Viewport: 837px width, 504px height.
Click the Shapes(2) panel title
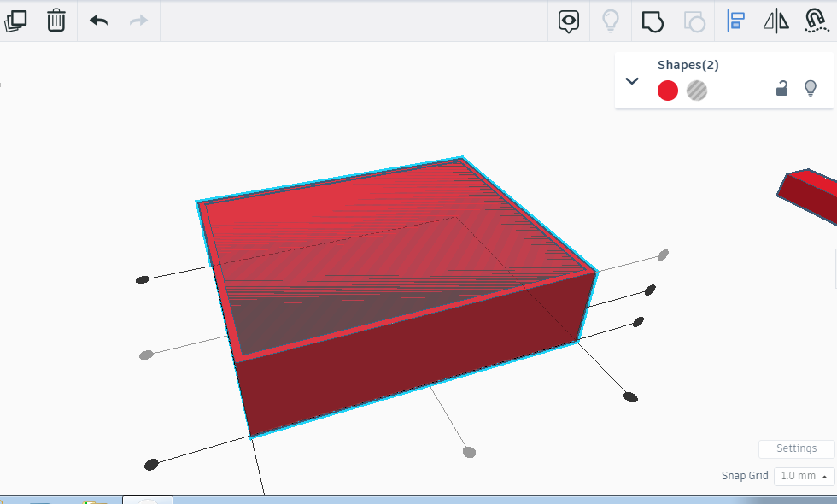688,65
